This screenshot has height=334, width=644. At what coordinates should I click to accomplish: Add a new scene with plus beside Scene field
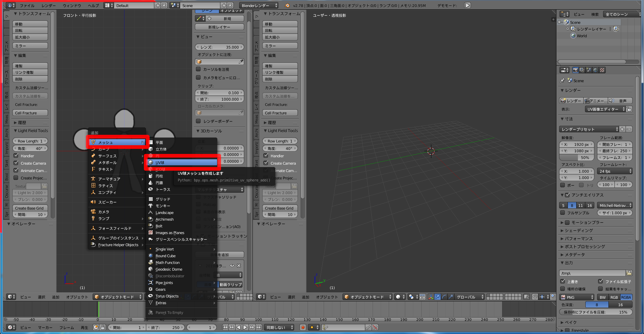coord(224,5)
